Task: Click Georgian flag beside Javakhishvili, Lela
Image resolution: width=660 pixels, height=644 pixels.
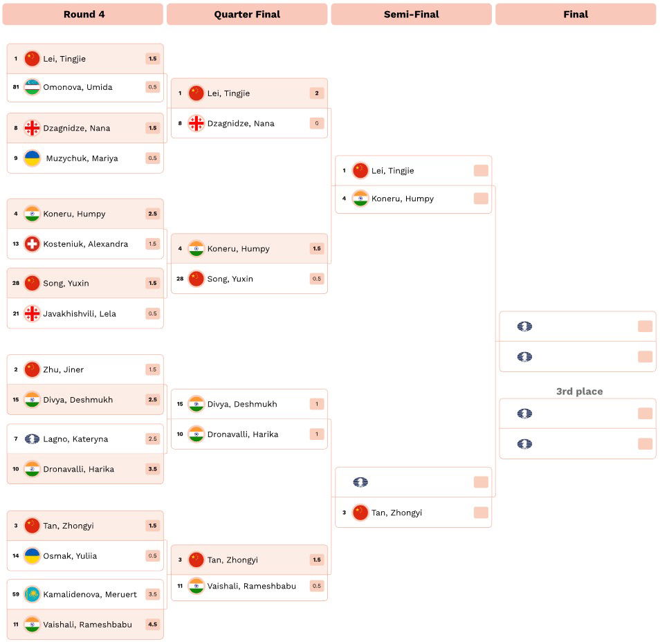Action: pyautogui.click(x=32, y=313)
